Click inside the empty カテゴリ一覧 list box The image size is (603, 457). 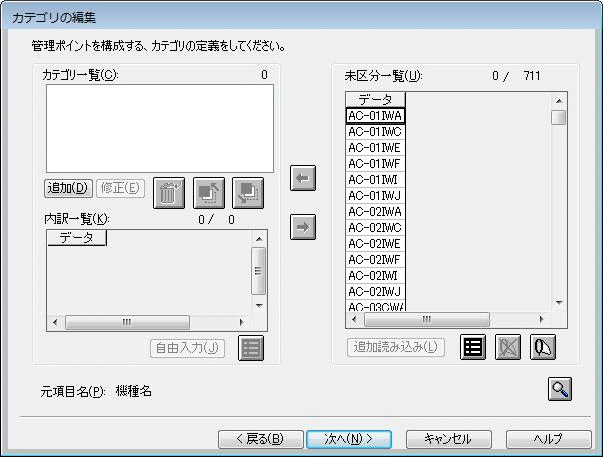pyautogui.click(x=159, y=128)
